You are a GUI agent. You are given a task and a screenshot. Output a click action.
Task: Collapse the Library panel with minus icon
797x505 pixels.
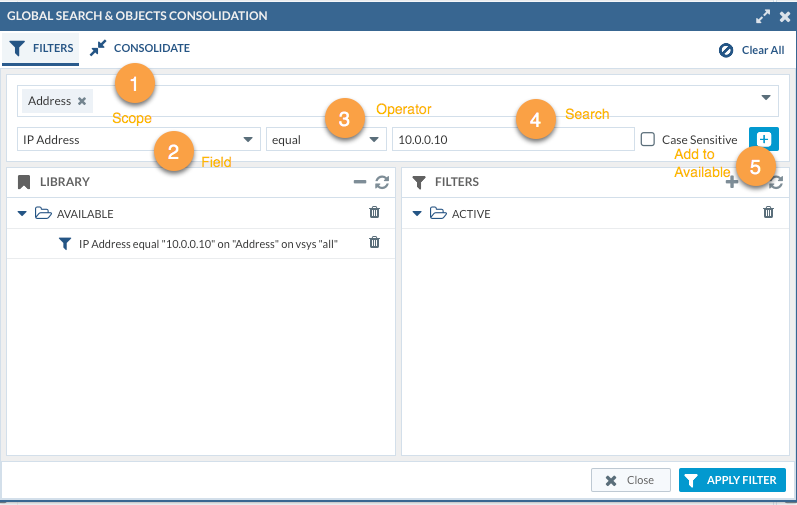click(360, 182)
